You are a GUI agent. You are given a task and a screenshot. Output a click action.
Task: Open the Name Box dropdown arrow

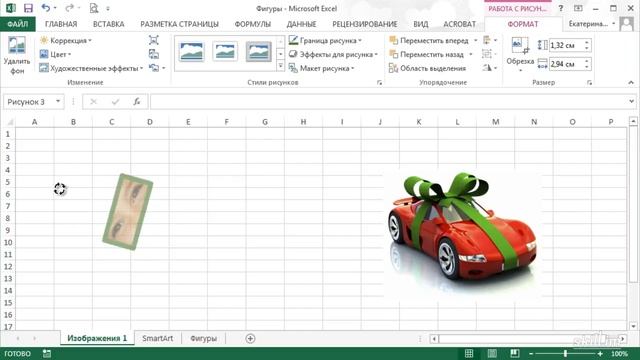[58, 102]
